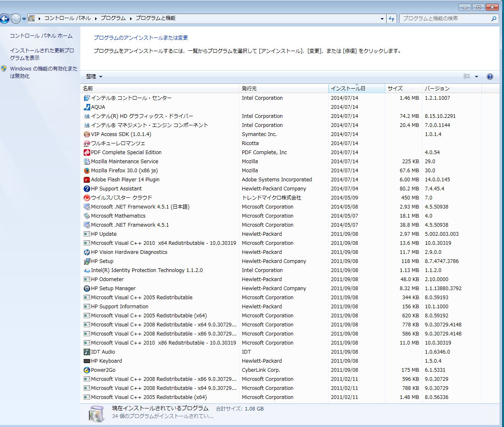Select ワルキューレロマンツェ program icon
Viewport: 504px width, 427px height.
[87, 143]
